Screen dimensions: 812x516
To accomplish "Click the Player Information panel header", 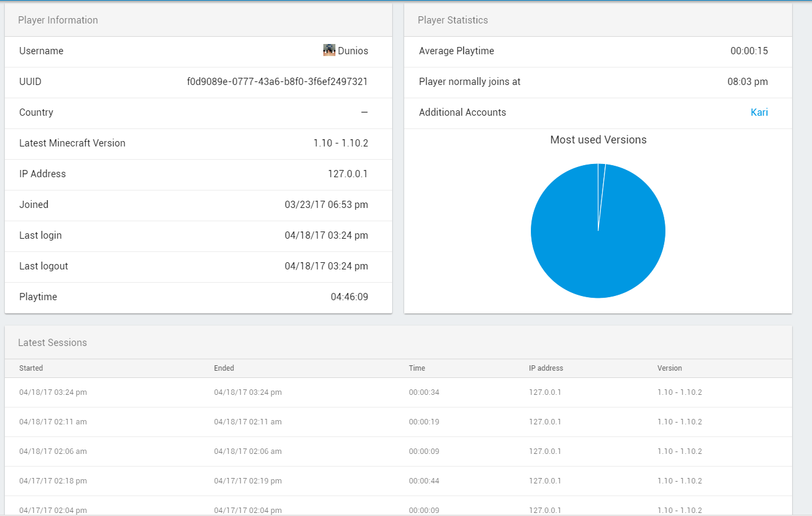I will pyautogui.click(x=58, y=20).
